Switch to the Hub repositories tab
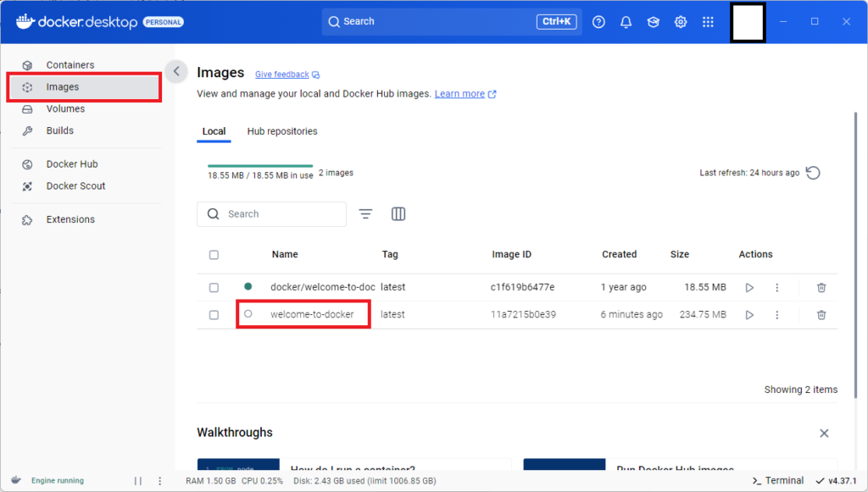The width and height of the screenshot is (868, 492). [282, 131]
